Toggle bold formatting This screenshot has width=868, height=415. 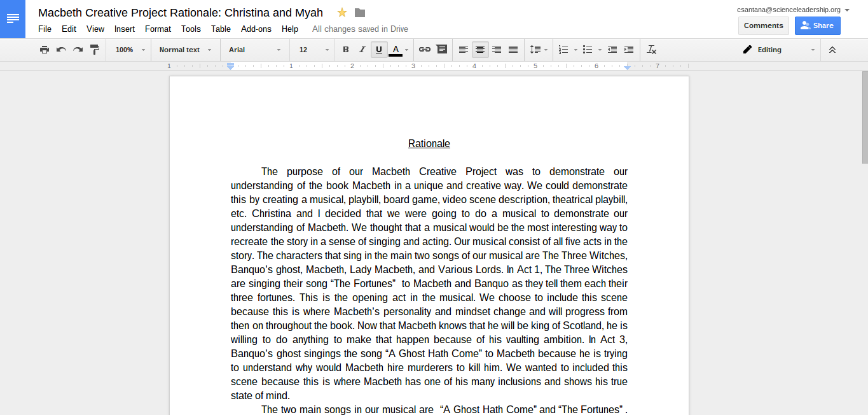(x=346, y=50)
